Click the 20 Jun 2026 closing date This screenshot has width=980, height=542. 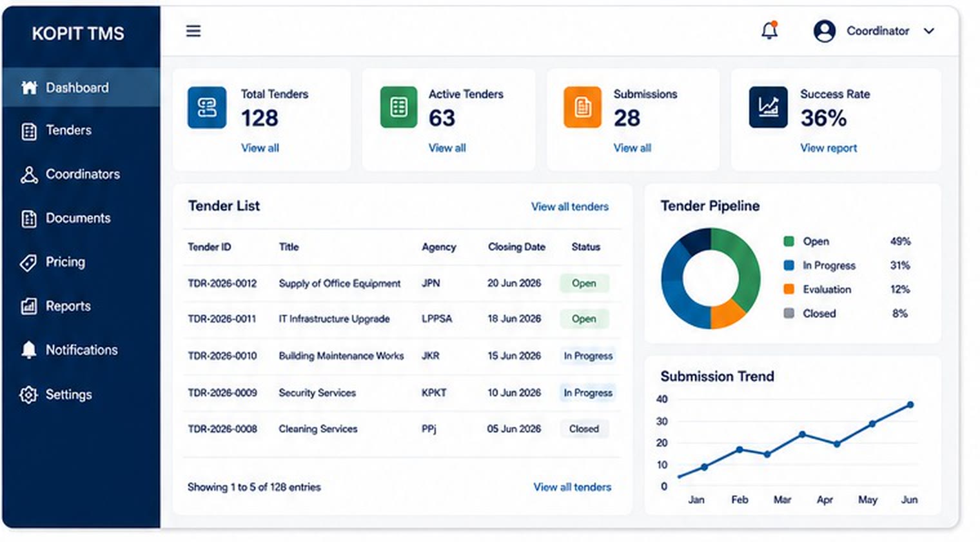[x=514, y=283]
